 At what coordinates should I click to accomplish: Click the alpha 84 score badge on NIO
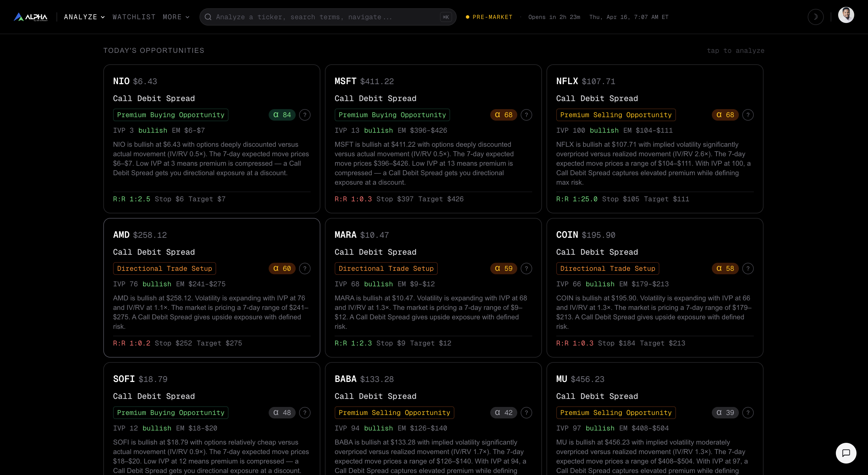pyautogui.click(x=282, y=115)
